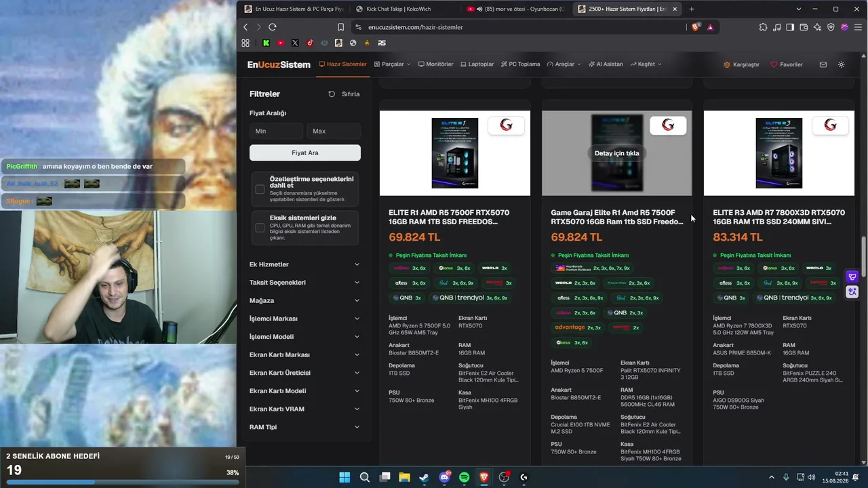Open the X bookmark in the bookmarks bar
Image resolution: width=868 pixels, height=488 pixels.
pos(295,43)
